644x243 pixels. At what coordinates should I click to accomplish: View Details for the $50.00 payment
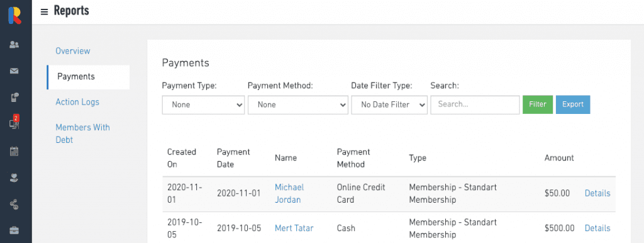coord(597,193)
